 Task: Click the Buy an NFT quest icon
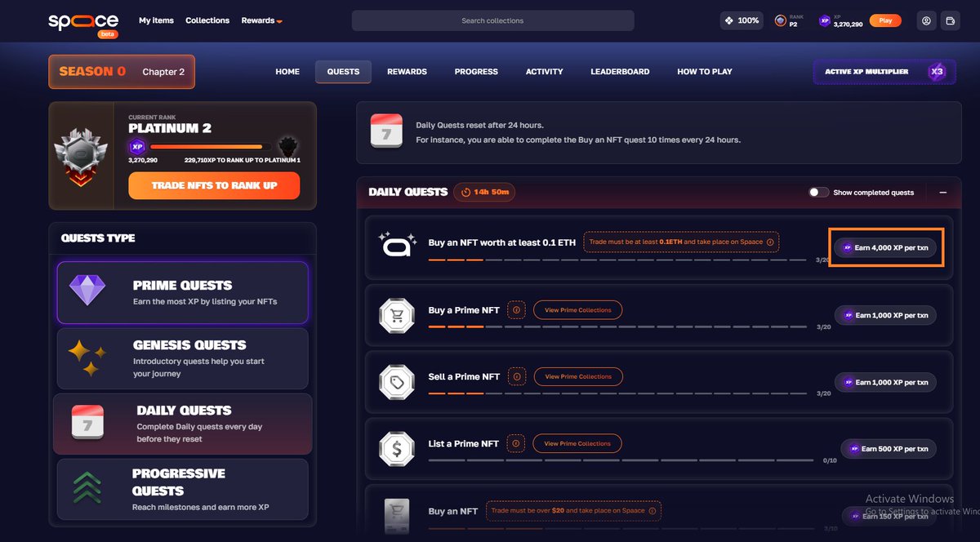tap(396, 517)
